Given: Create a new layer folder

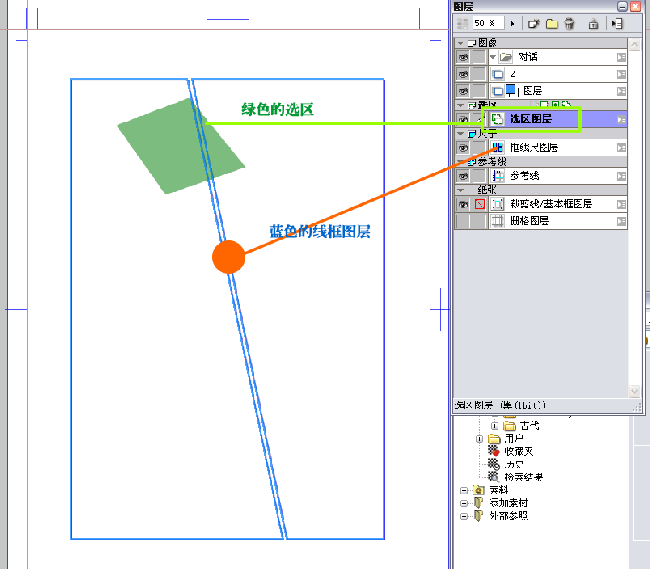Looking at the screenshot, I should 552,24.
